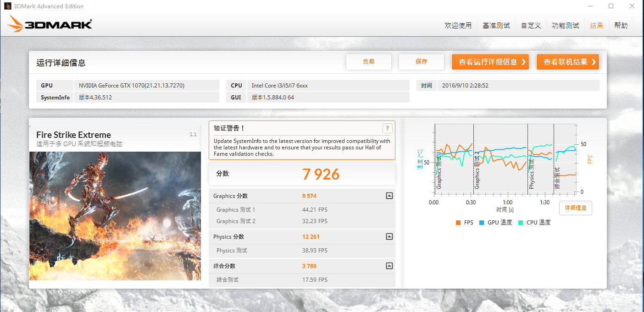The width and height of the screenshot is (644, 312).
Task: Open the 基准测试 menu
Action: point(496,25)
